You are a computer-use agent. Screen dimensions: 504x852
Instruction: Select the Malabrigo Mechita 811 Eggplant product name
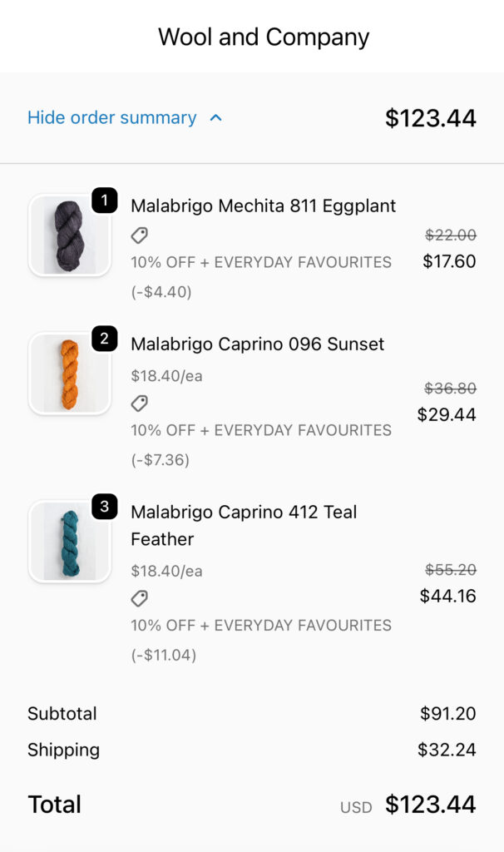(264, 206)
